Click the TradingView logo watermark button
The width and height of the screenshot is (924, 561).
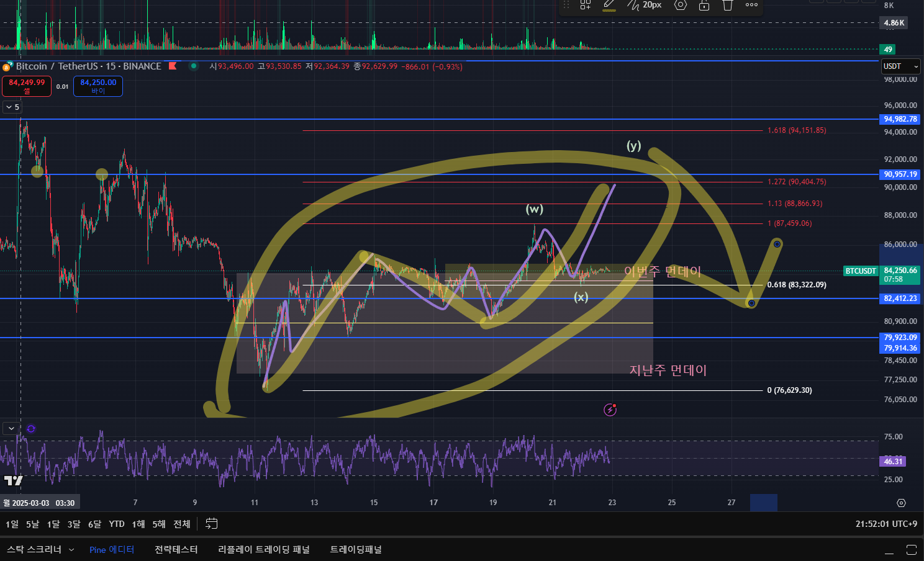[x=13, y=480]
